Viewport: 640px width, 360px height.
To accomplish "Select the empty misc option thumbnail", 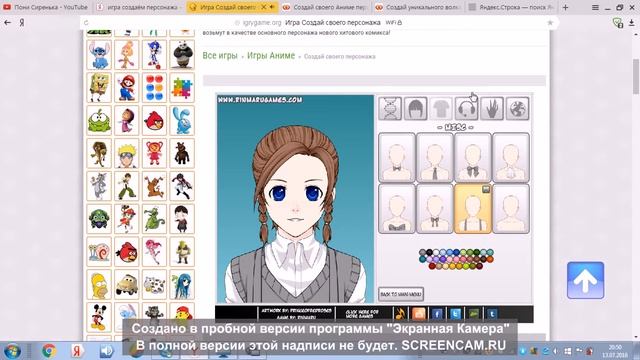I will point(511,209).
